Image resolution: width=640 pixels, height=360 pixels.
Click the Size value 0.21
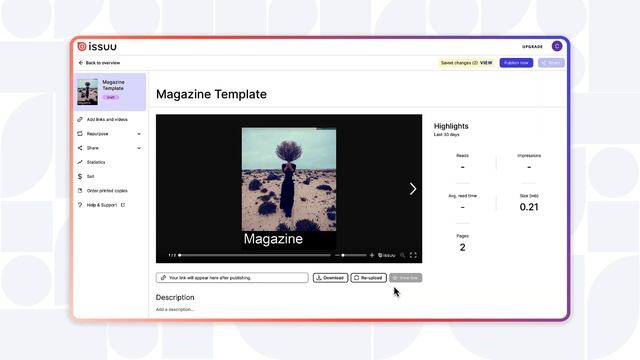pos(529,207)
